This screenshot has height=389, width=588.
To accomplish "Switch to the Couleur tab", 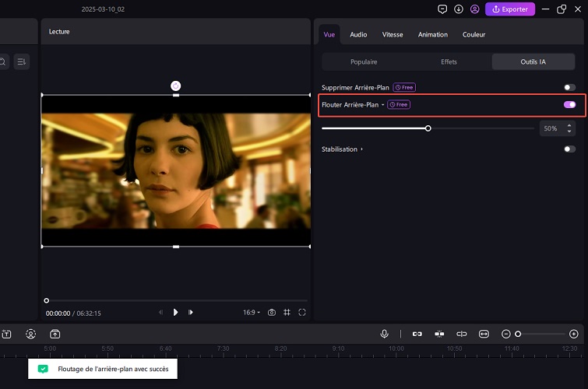I will point(474,34).
